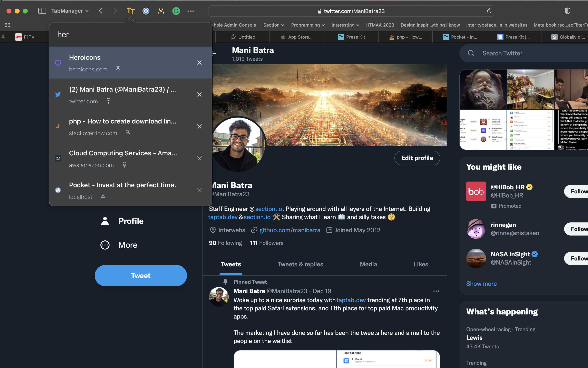Click the blue Tweet button
The height and width of the screenshot is (368, 588).
141,276
